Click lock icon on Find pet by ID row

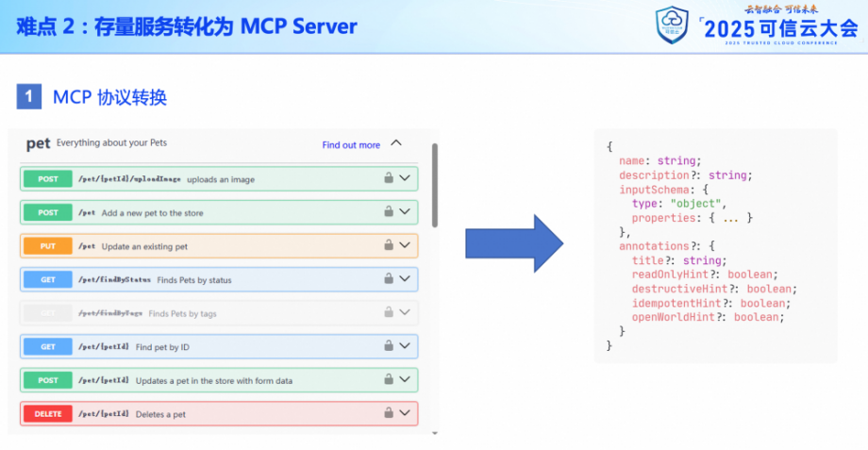tap(389, 345)
